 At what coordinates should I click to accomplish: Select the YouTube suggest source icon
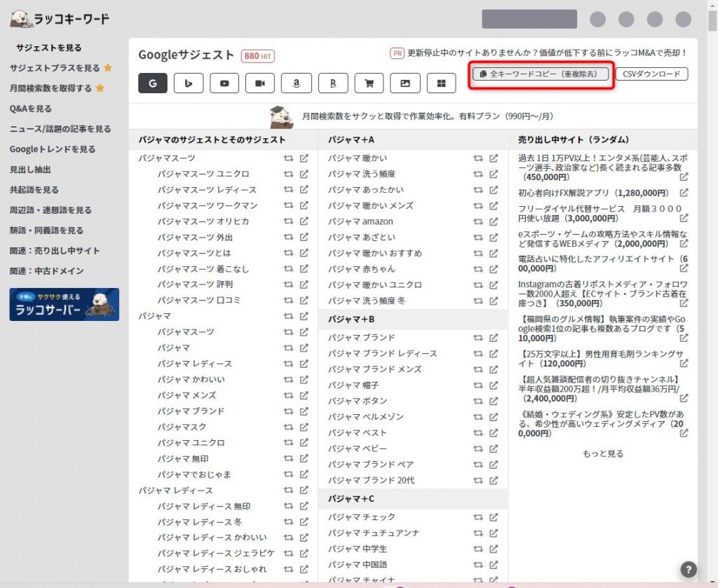point(224,83)
